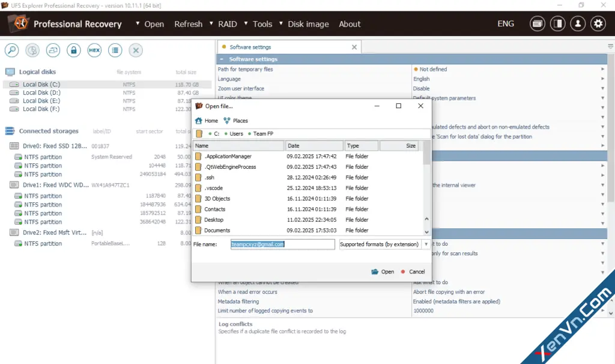The width and height of the screenshot is (615, 364).
Task: Select the .QtWebEngineProcess folder row
Action: [x=308, y=167]
